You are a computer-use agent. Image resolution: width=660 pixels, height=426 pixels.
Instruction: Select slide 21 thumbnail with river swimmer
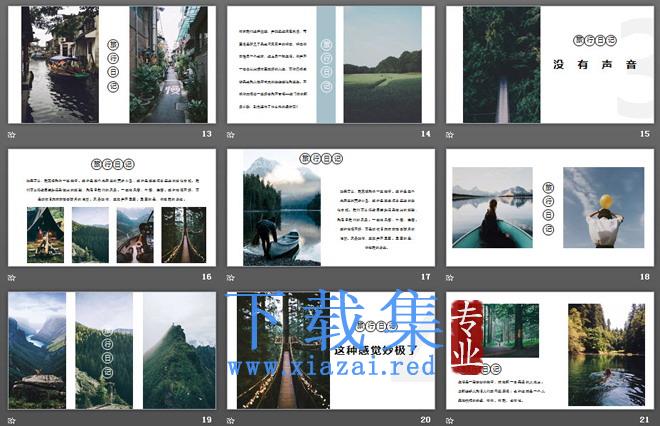[550, 351]
